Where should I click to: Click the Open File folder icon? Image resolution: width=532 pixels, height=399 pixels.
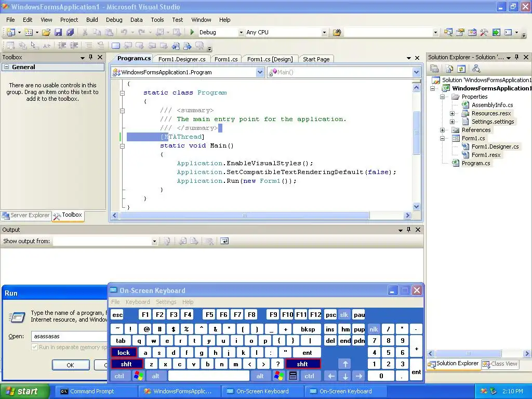click(46, 32)
